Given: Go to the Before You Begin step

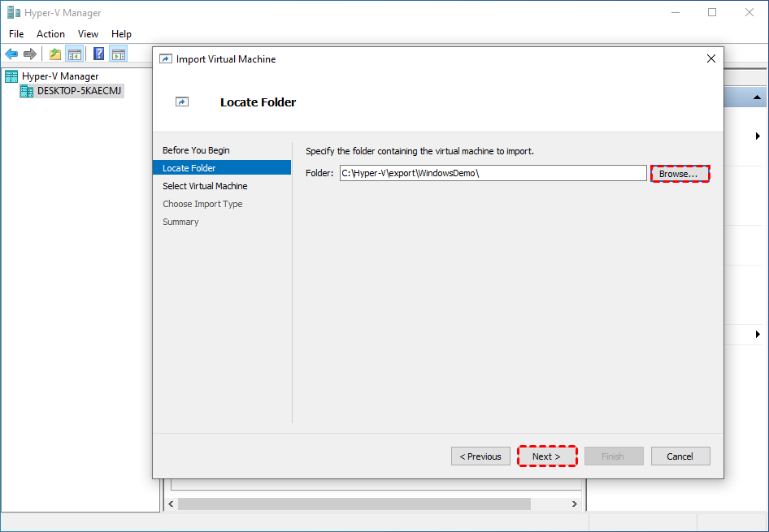Looking at the screenshot, I should [x=196, y=150].
